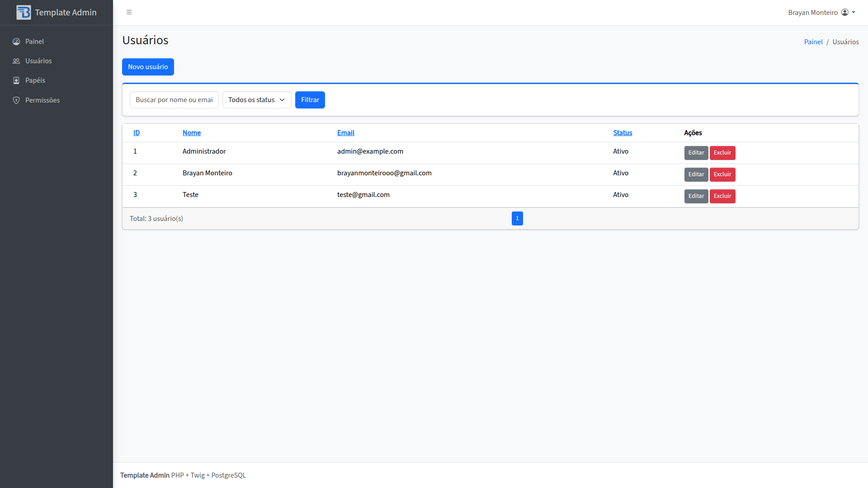Sort table by Email column header

345,133
